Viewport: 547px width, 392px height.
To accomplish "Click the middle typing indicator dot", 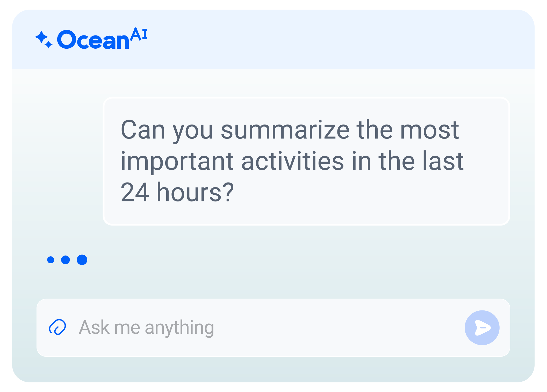I will pyautogui.click(x=66, y=260).
